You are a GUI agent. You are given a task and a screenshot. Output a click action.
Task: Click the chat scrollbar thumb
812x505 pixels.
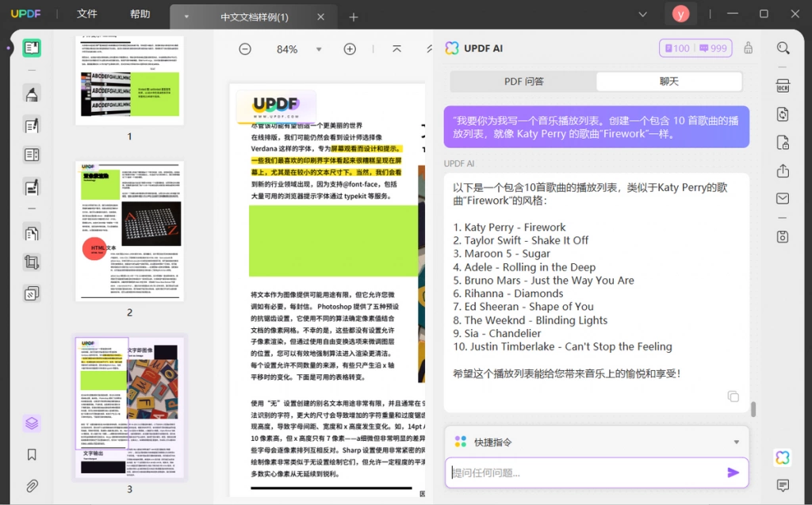pos(753,409)
